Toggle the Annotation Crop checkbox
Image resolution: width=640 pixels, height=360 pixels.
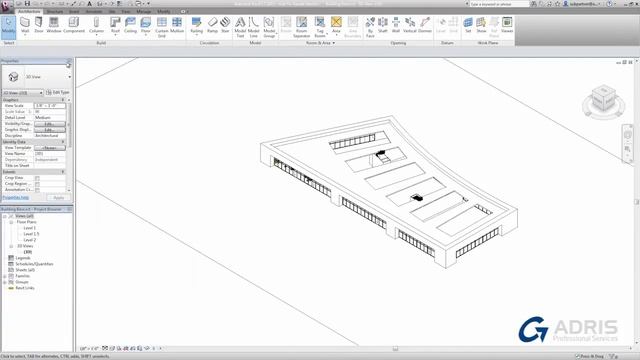[37, 190]
